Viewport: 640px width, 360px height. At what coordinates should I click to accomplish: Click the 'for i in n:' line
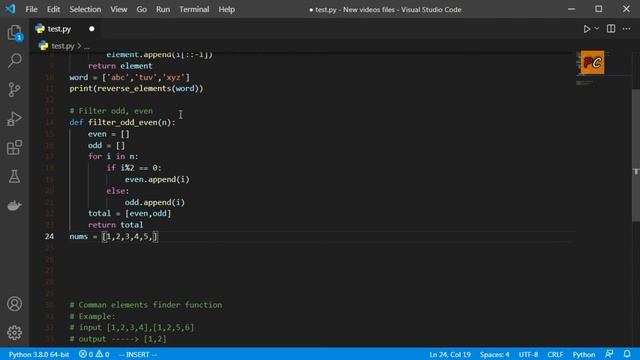(x=113, y=156)
